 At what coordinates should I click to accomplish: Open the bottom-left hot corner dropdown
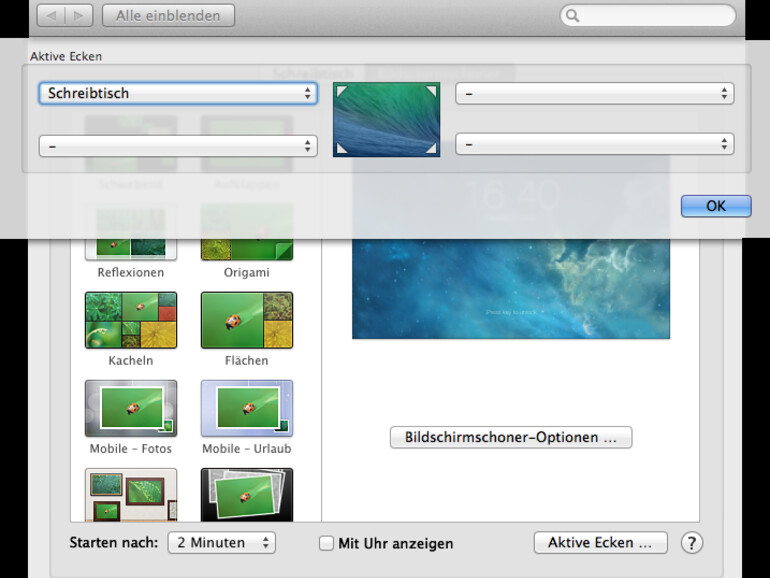(x=178, y=146)
